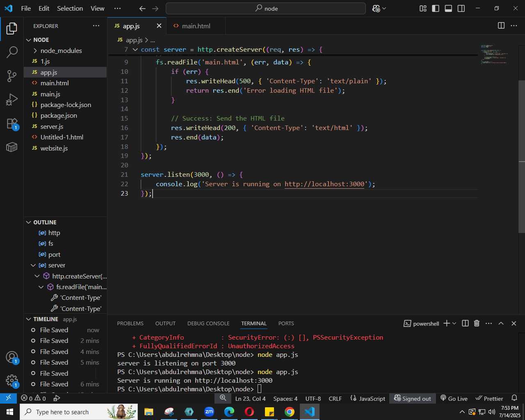Open the View menu
The width and height of the screenshot is (525, 420).
[x=97, y=8]
